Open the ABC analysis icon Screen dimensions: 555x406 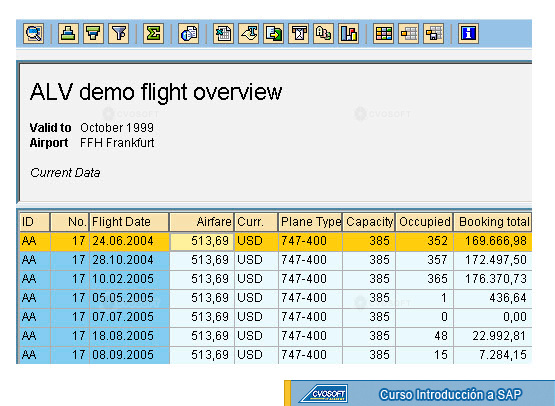pyautogui.click(x=324, y=34)
